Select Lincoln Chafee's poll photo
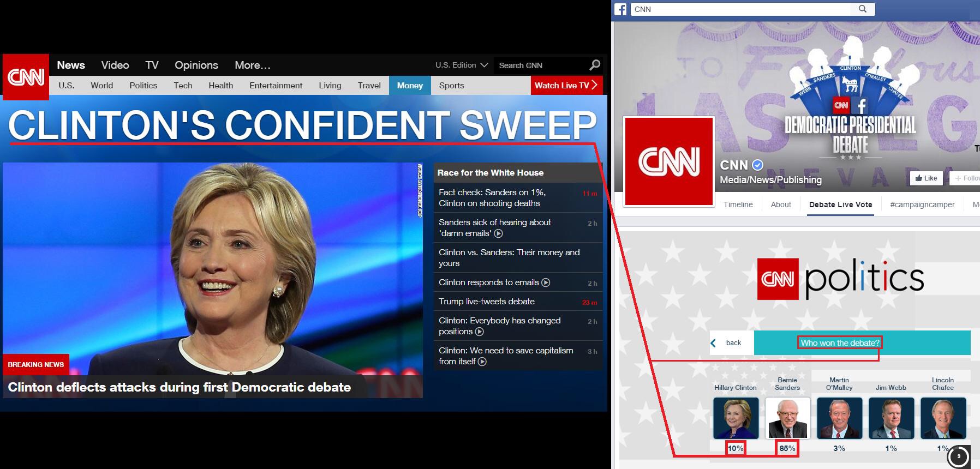The width and height of the screenshot is (980, 469). pos(943,418)
